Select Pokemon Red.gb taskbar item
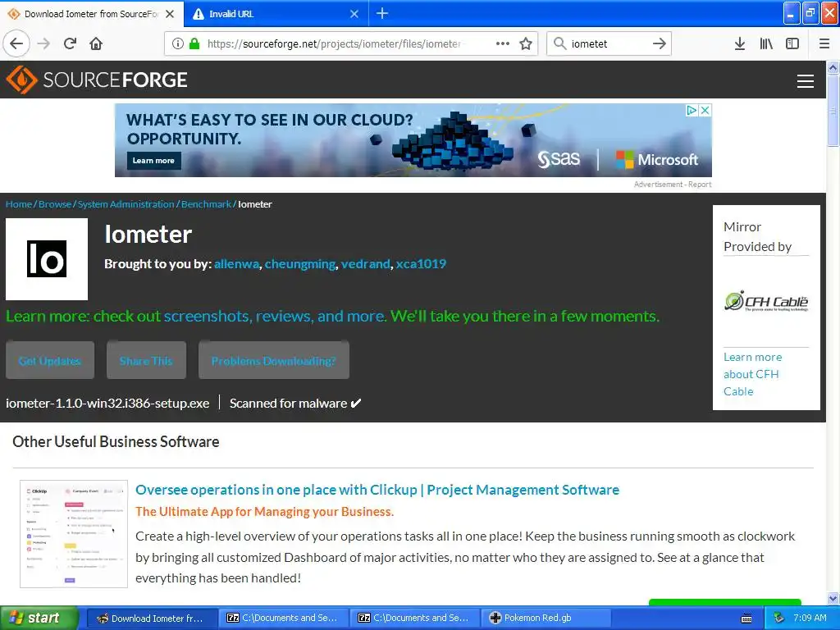The height and width of the screenshot is (630, 840). (546, 618)
